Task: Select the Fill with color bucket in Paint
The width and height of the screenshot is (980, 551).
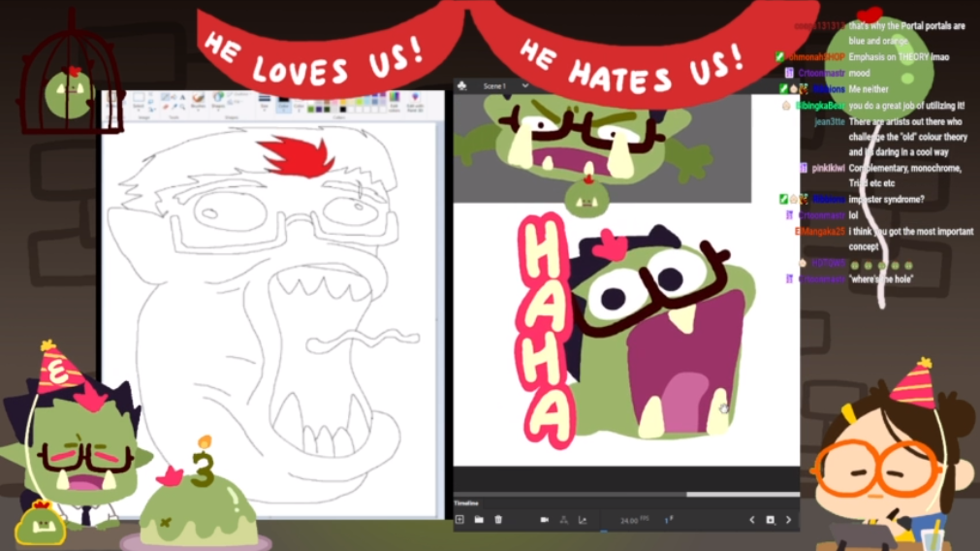Action: [x=174, y=97]
